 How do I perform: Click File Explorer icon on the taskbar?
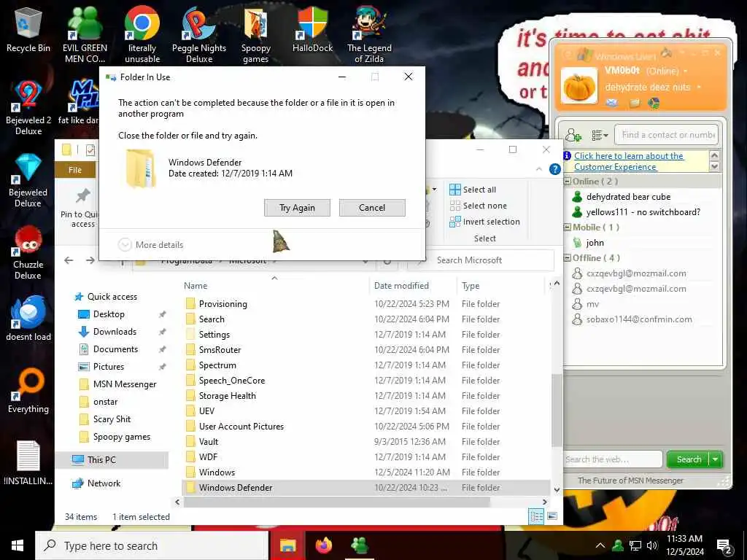(x=287, y=545)
